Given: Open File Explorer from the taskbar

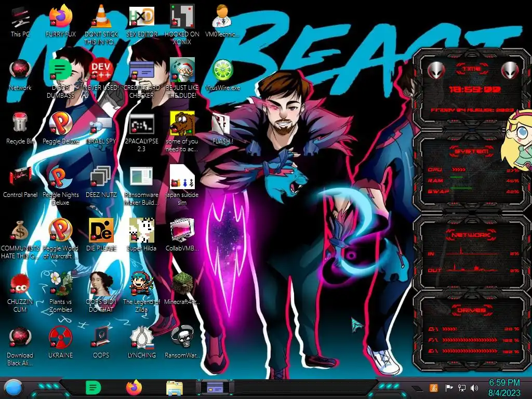Looking at the screenshot, I should pyautogui.click(x=175, y=388).
